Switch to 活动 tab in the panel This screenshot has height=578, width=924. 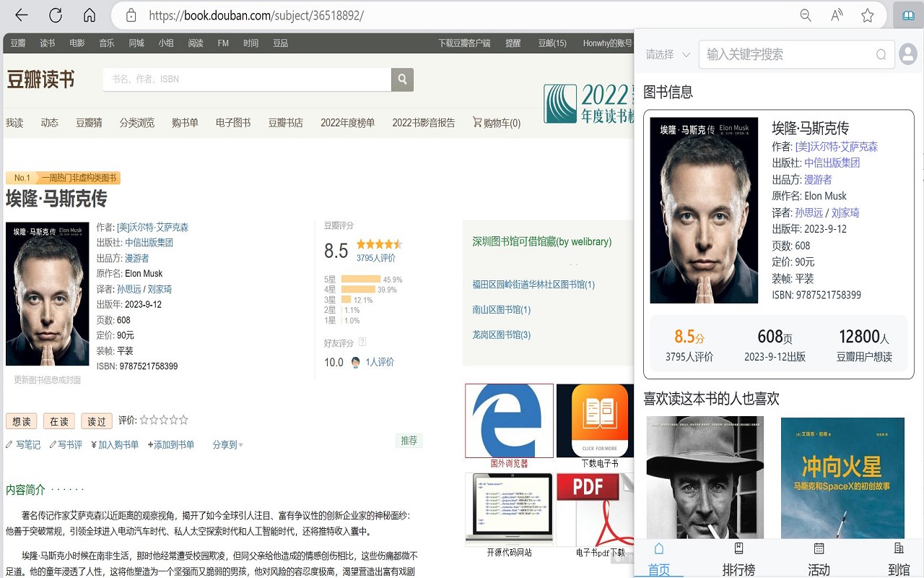[x=819, y=560]
